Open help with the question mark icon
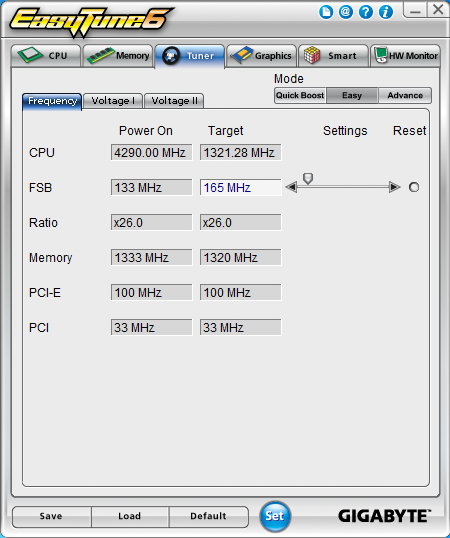 point(366,12)
